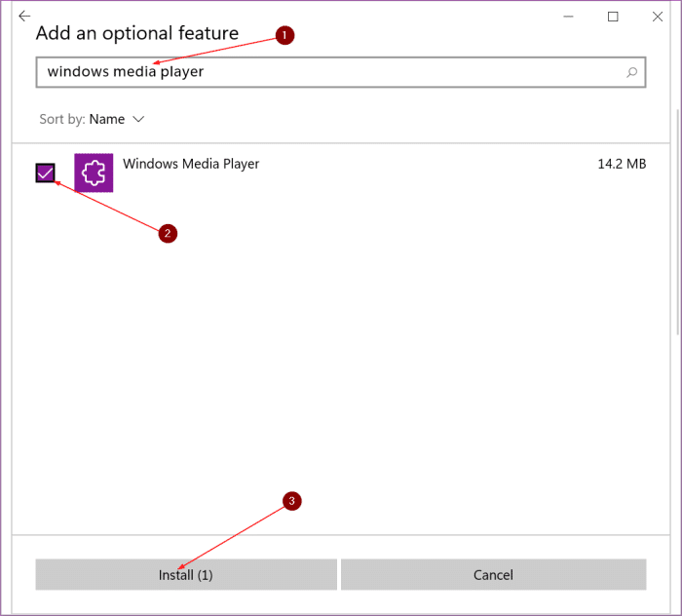Click in the feature search field
Screen dimensions: 682x616
tap(341, 72)
